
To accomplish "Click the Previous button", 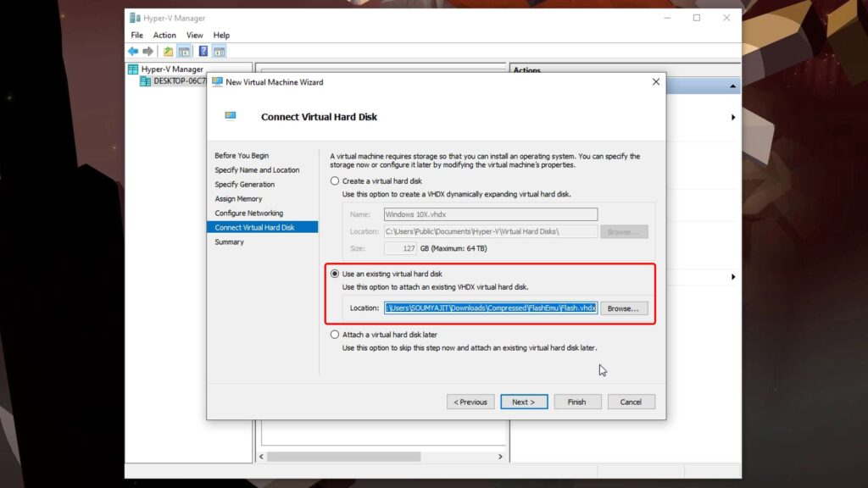I will [x=470, y=402].
